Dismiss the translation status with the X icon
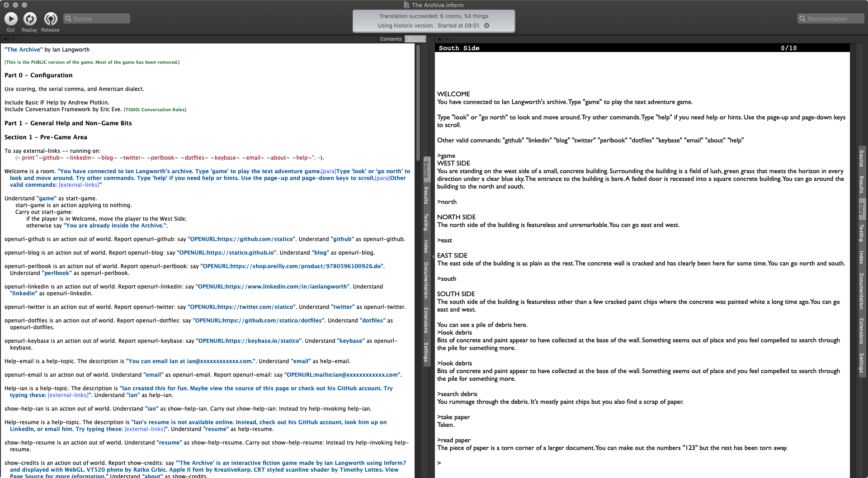Viewport: 868px width, 478px height. click(x=487, y=26)
